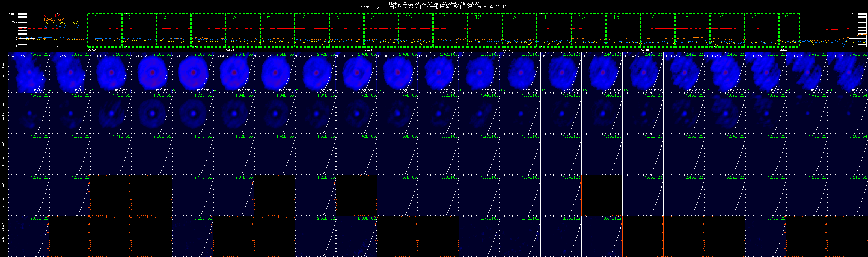Select interval 16 in the light curve
Image resolution: width=868 pixels, height=257 pixels.
click(623, 30)
